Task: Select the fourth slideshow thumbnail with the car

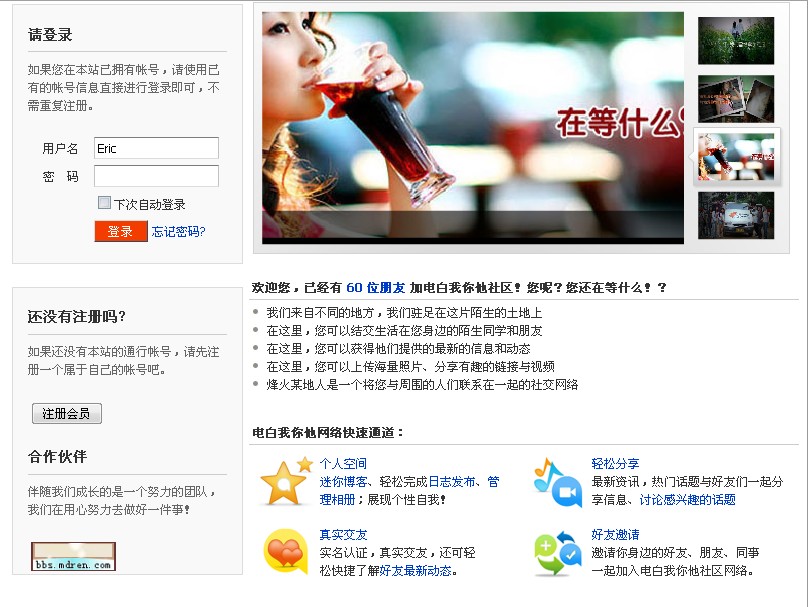Action: (736, 215)
